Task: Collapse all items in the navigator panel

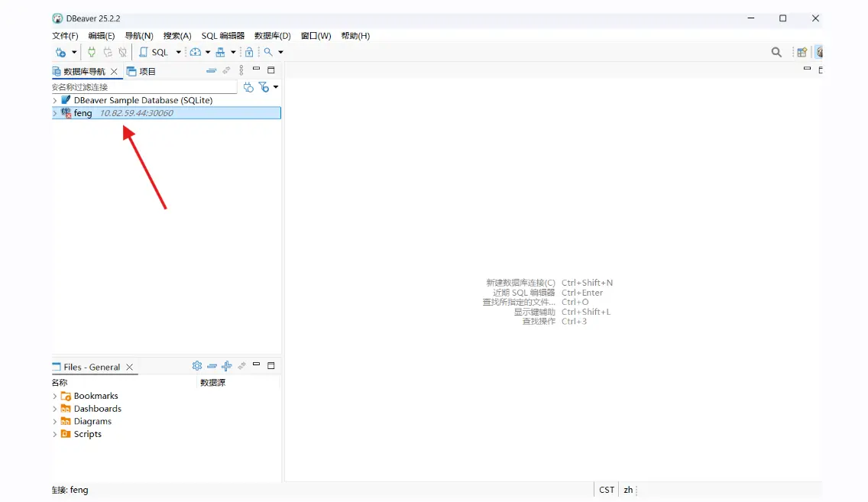Action: pos(212,70)
